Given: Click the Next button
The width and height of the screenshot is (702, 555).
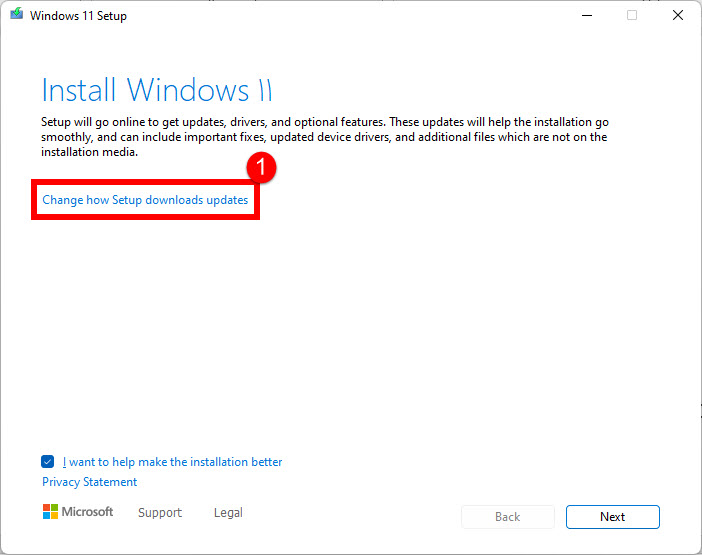Looking at the screenshot, I should (x=612, y=517).
